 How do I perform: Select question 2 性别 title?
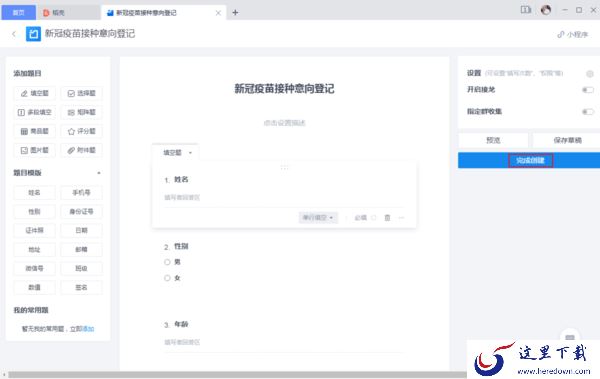pos(181,247)
